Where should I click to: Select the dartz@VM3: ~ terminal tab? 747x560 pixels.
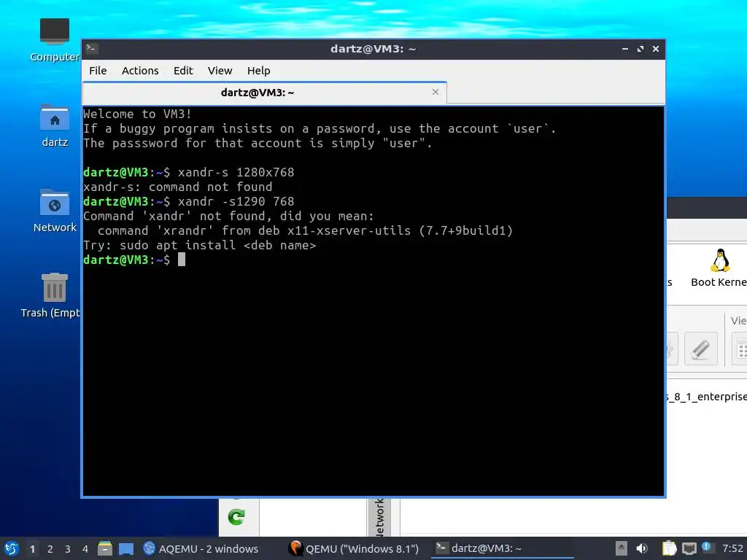(264, 93)
